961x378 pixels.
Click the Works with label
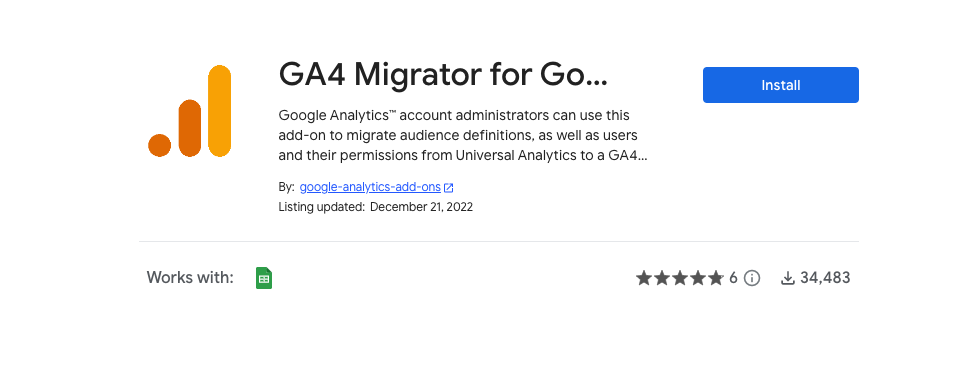pyautogui.click(x=190, y=278)
